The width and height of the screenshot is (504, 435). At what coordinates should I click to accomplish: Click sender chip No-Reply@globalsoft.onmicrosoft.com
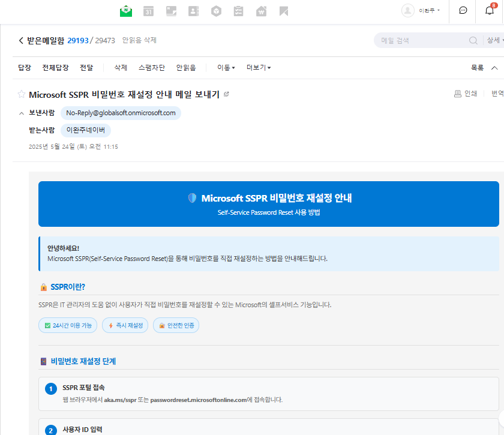tap(121, 113)
